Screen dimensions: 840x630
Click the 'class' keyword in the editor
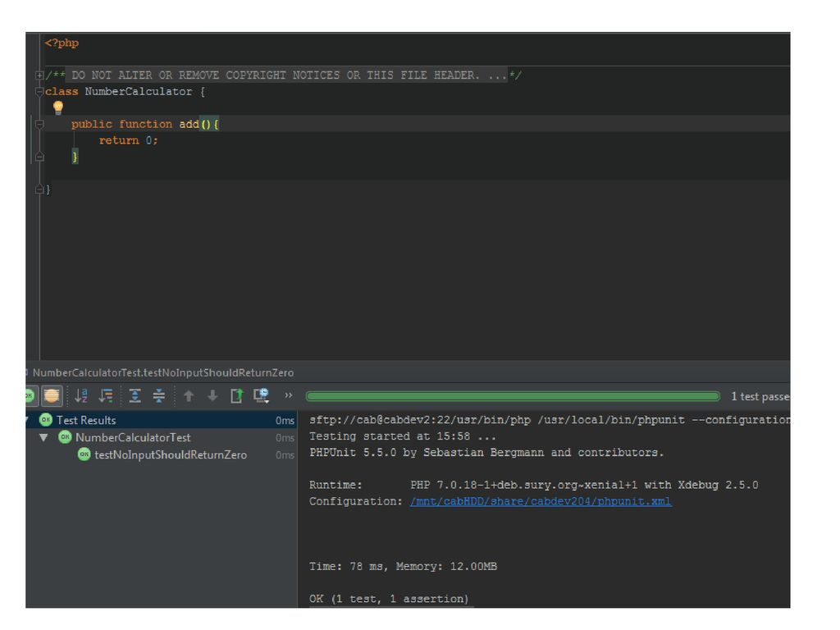point(62,92)
